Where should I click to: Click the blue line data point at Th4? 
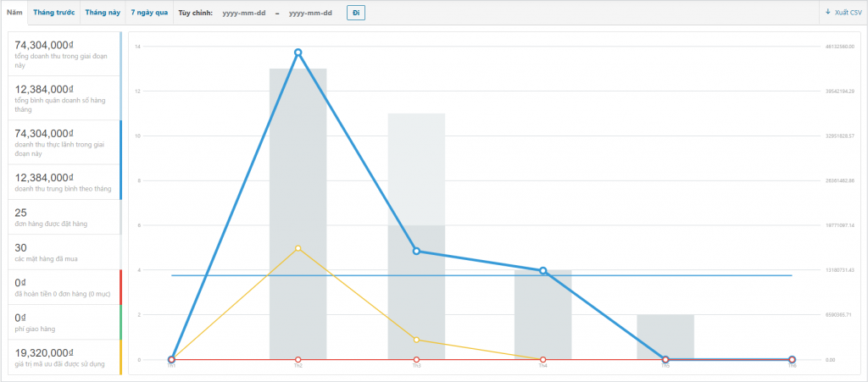click(543, 271)
